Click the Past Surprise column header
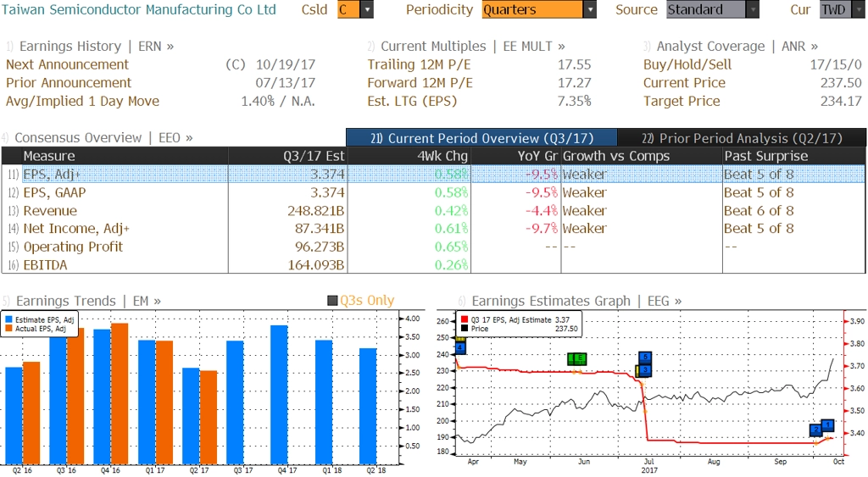 pos(793,156)
